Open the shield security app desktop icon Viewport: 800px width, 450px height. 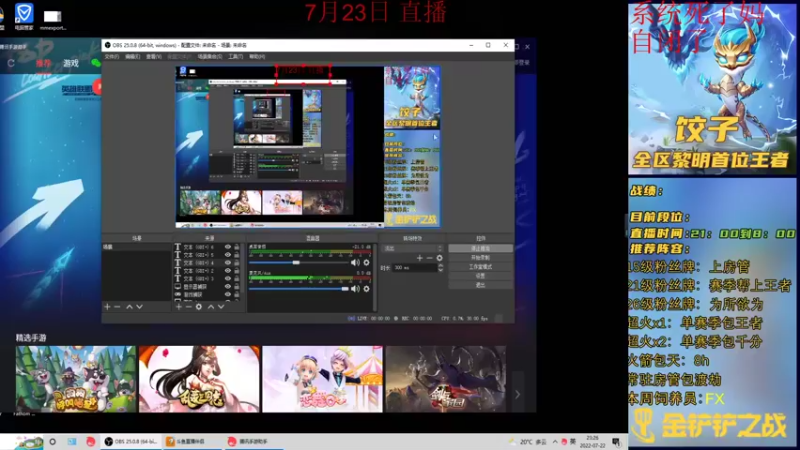coord(23,16)
